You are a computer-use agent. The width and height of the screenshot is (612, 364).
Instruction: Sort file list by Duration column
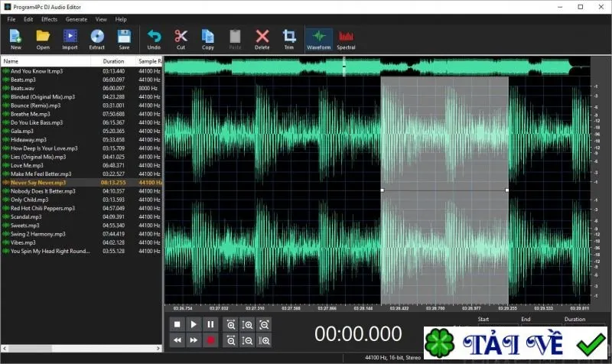tap(113, 61)
